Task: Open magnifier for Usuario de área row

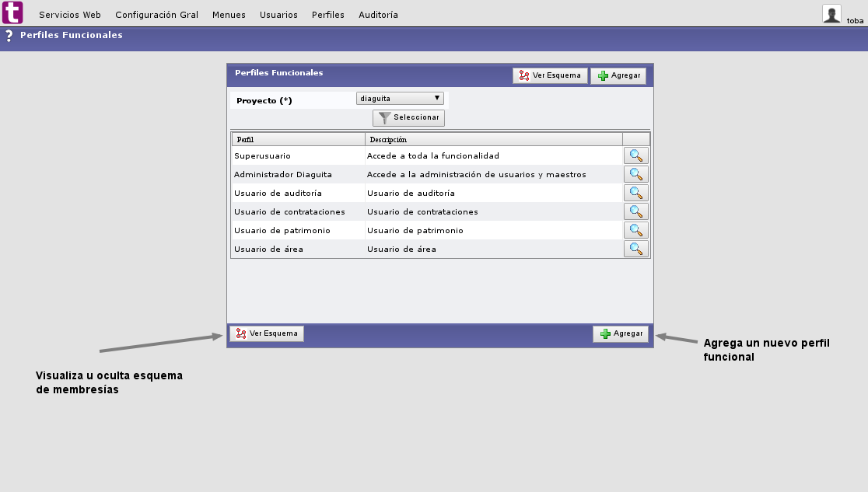Action: (x=636, y=249)
